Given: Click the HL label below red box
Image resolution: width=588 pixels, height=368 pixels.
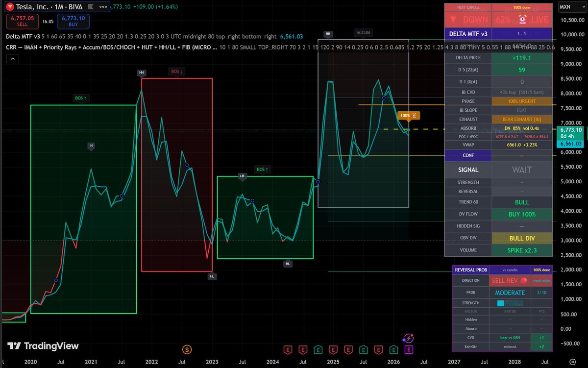Looking at the screenshot, I should (212, 276).
